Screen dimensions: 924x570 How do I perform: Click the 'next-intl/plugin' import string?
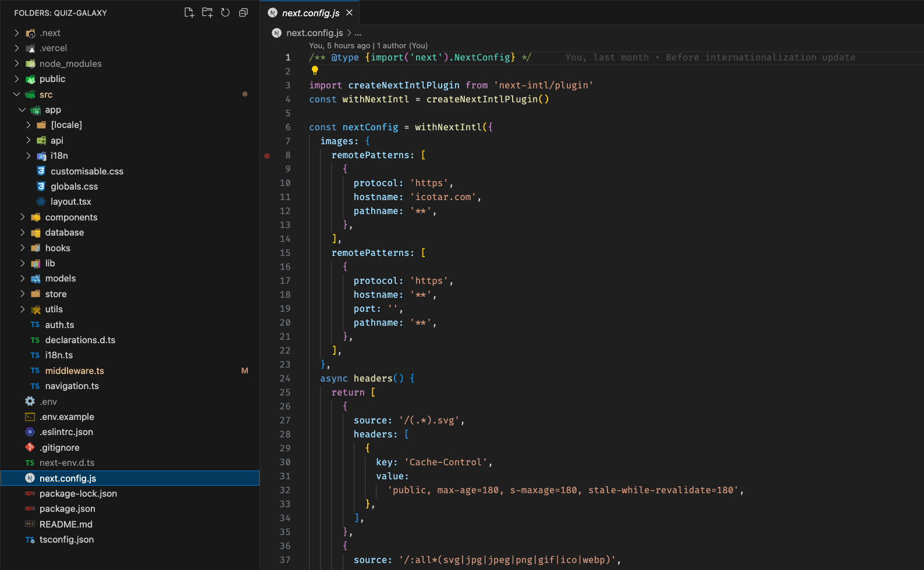(543, 85)
